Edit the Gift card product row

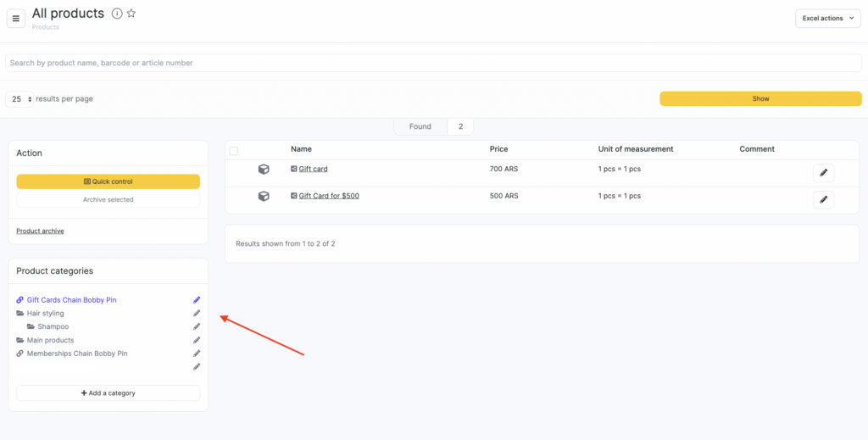[822, 173]
